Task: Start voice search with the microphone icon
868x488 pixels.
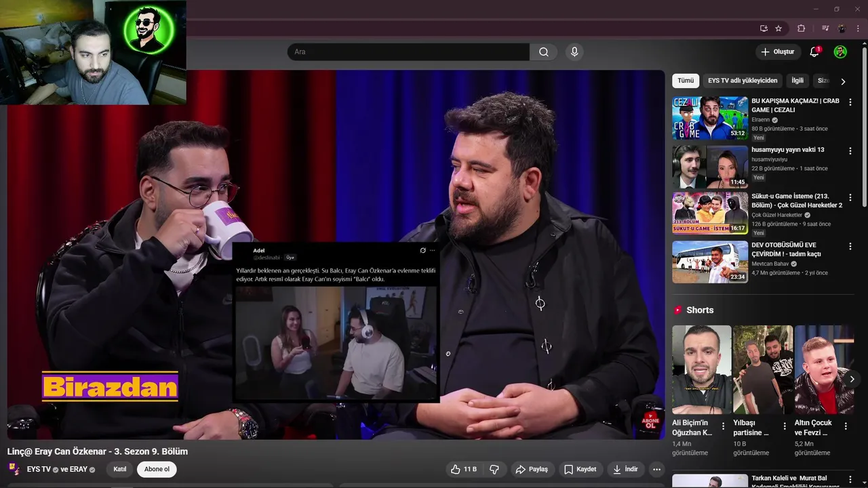Action: coord(574,52)
